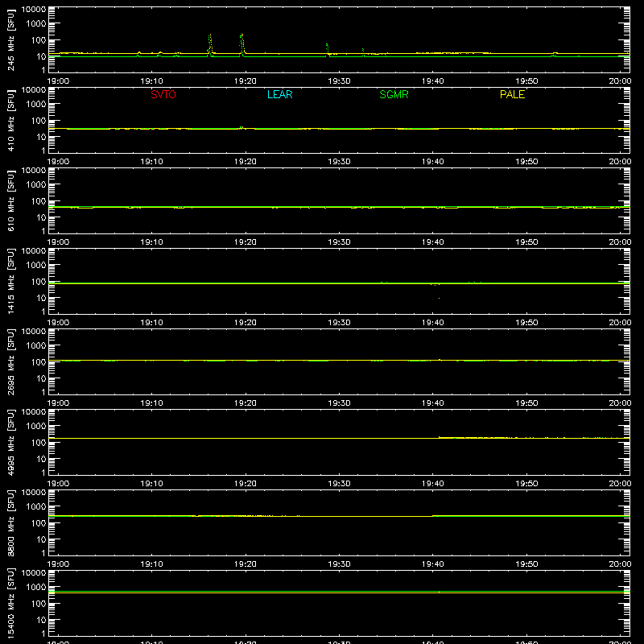Click 19:20 label under the 245 MHz plot
The width and height of the screenshot is (644, 644).
click(x=246, y=81)
